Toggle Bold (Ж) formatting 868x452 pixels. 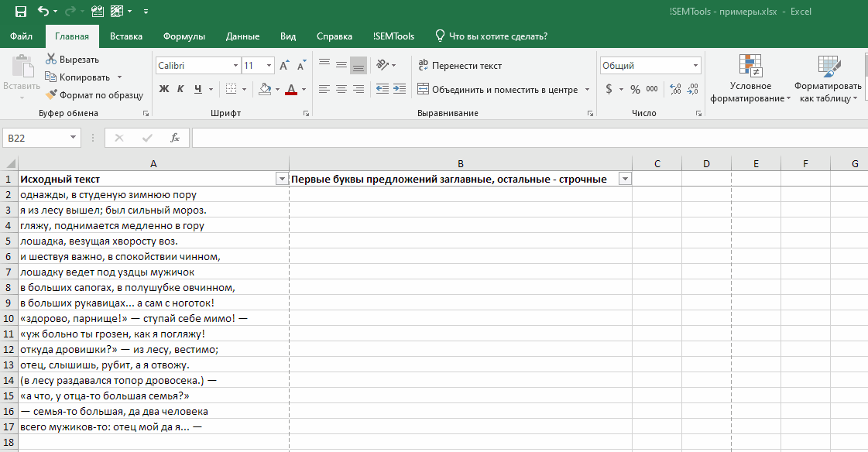point(164,89)
